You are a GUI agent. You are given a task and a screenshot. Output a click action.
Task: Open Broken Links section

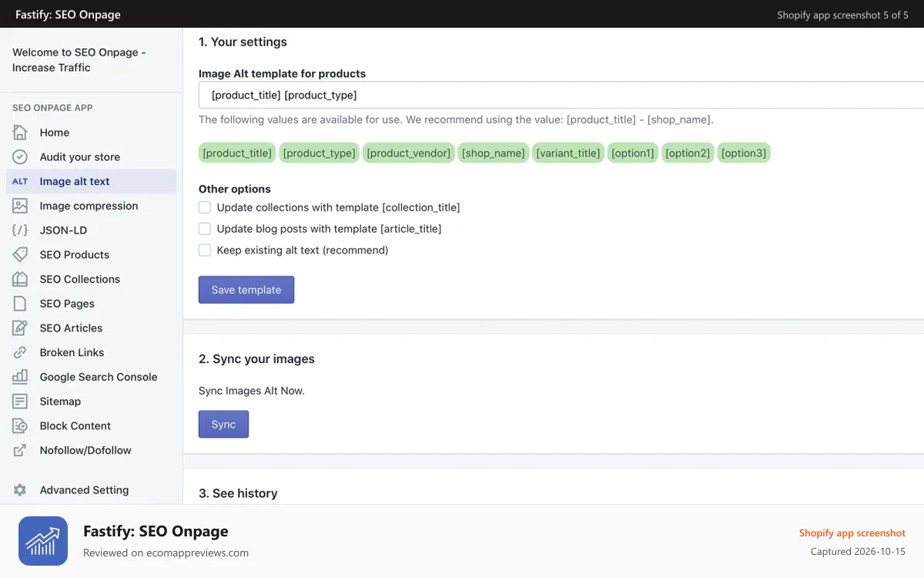91,353
